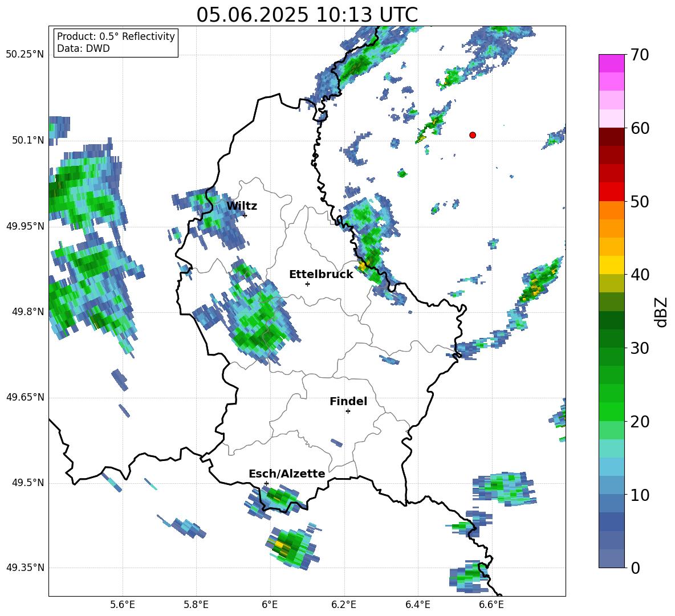675x616 pixels.
Task: Click the 5.8°E longitude label
Action: click(196, 605)
